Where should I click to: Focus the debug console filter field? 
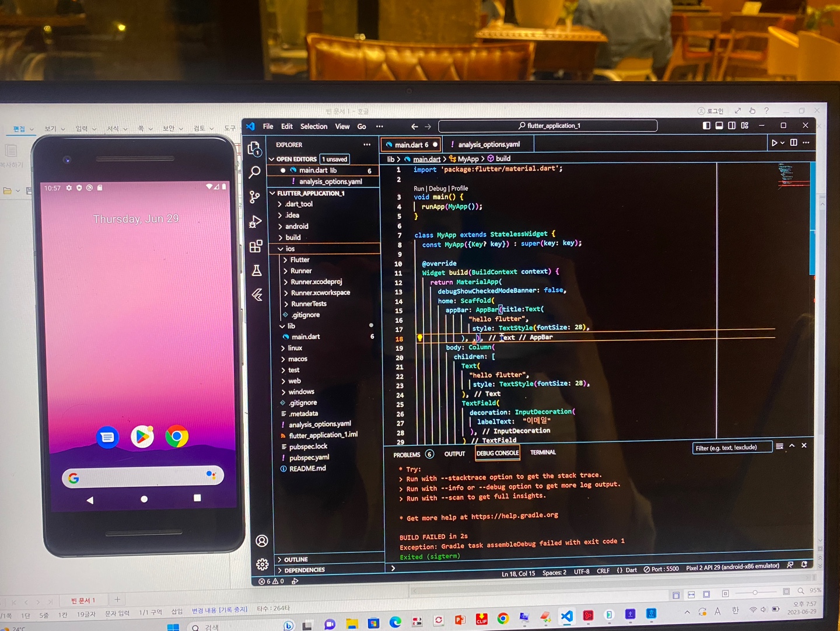point(732,448)
